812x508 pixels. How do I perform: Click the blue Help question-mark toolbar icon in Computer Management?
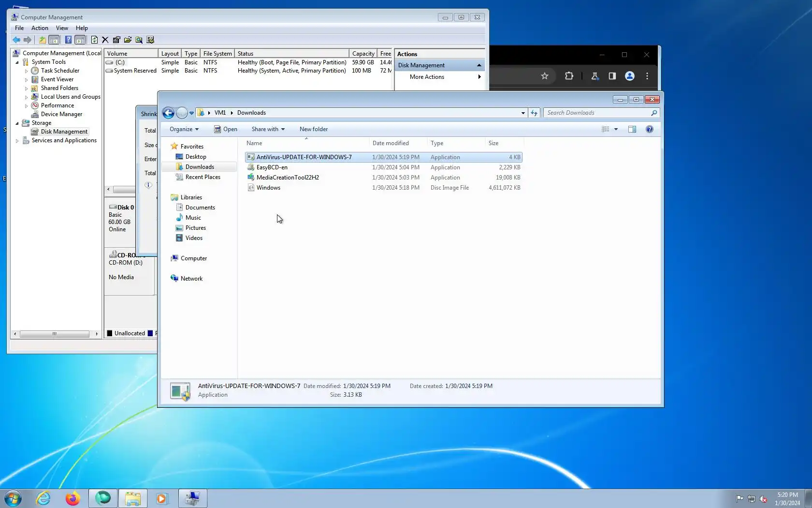[x=68, y=40]
